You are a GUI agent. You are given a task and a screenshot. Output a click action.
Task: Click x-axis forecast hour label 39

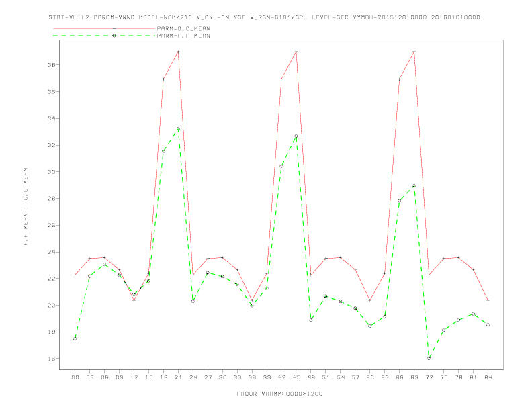click(267, 377)
